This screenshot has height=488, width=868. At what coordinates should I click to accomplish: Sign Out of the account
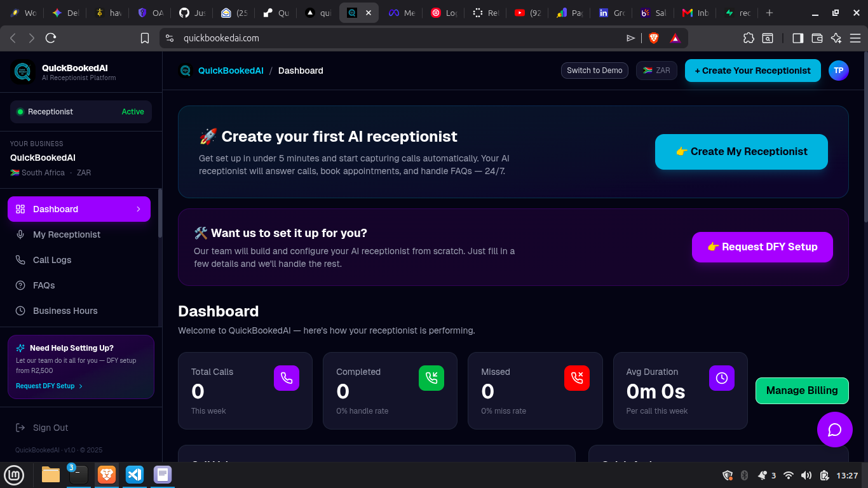coord(42,428)
